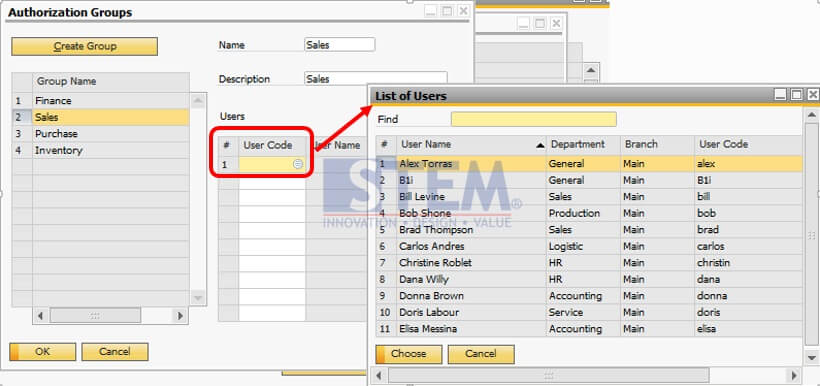Click Service department cell
This screenshot has width=820, height=386.
click(583, 312)
